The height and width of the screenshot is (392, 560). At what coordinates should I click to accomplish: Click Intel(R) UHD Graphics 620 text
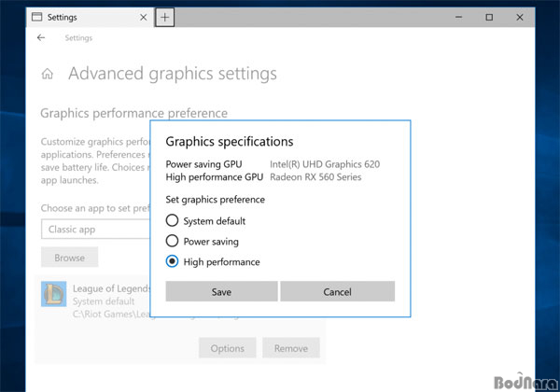click(325, 164)
